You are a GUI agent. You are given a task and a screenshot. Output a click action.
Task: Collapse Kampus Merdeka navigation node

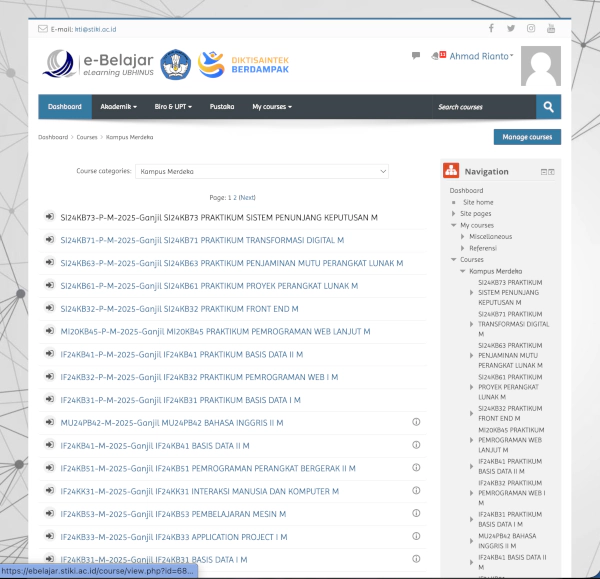coord(463,271)
